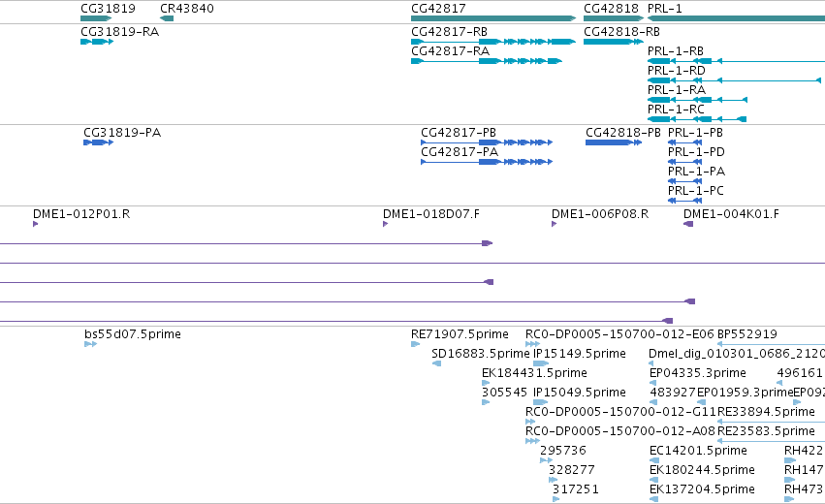Click protein CG42818-PB
This screenshot has width=825, height=504.
click(614, 142)
